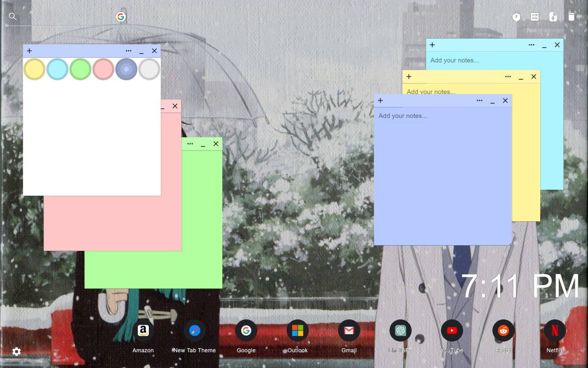Close the green sticky note
Screen dimensions: 588x368
216,144
